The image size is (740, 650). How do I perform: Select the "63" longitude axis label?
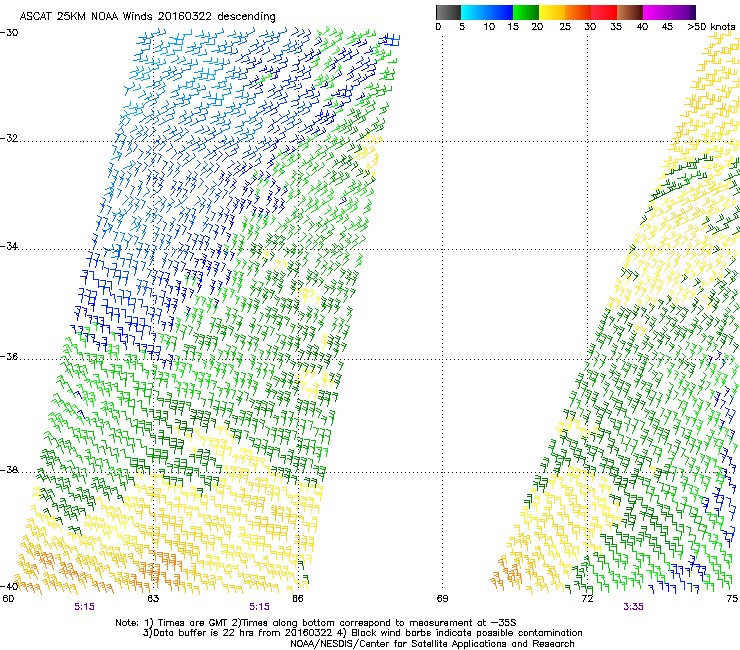[153, 599]
